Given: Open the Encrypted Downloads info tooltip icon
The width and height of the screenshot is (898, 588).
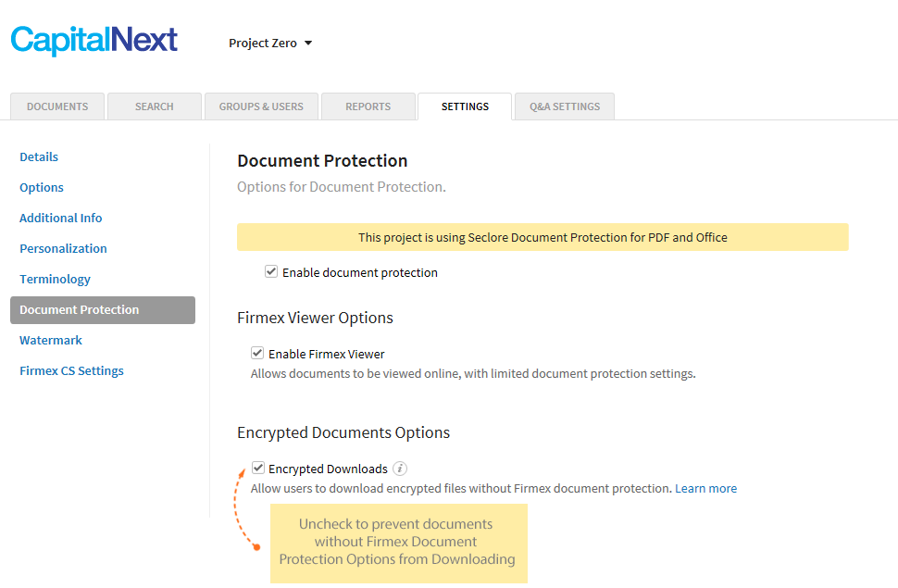Looking at the screenshot, I should 399,469.
